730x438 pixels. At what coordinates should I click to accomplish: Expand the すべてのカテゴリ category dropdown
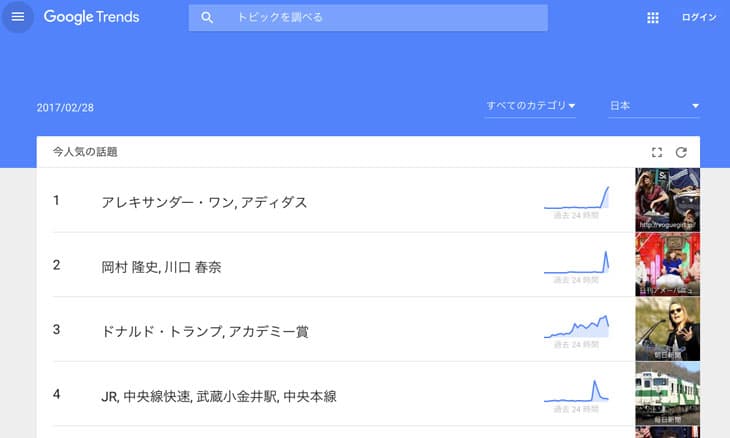[x=531, y=106]
